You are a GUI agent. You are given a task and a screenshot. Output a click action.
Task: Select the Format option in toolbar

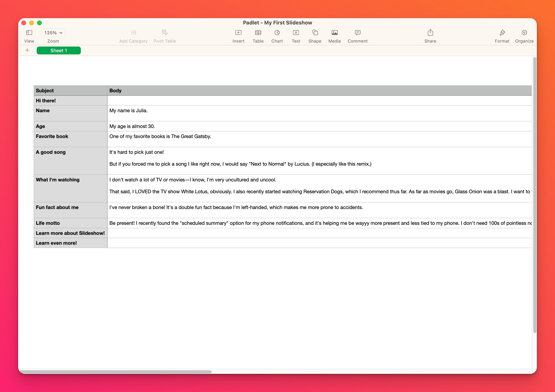pyautogui.click(x=502, y=36)
